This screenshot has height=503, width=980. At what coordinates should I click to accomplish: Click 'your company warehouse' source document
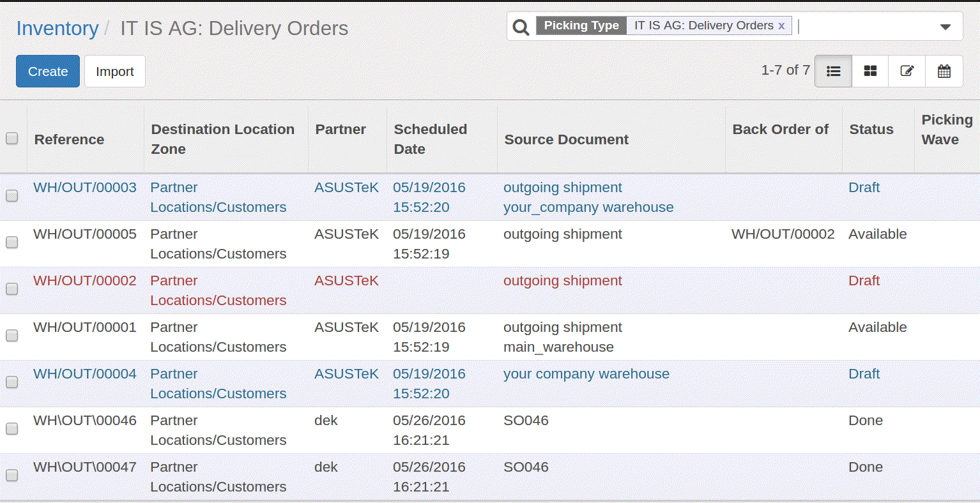(586, 374)
